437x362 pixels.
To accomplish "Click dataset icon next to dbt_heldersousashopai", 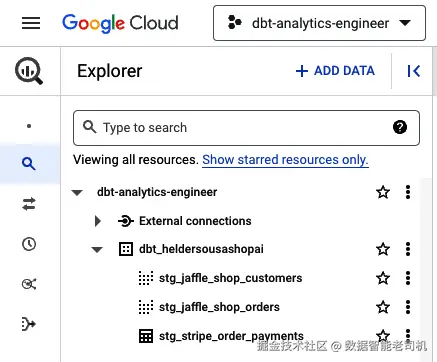I will [126, 249].
